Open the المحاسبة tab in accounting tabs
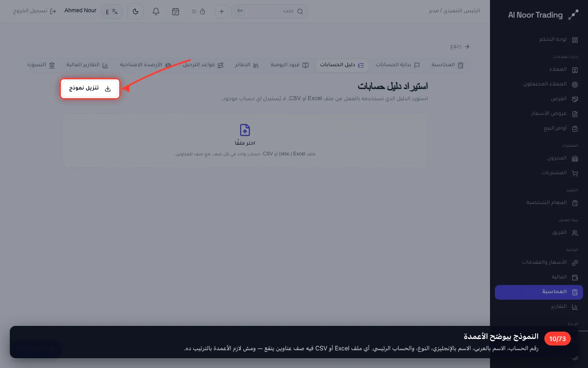 pos(448,65)
